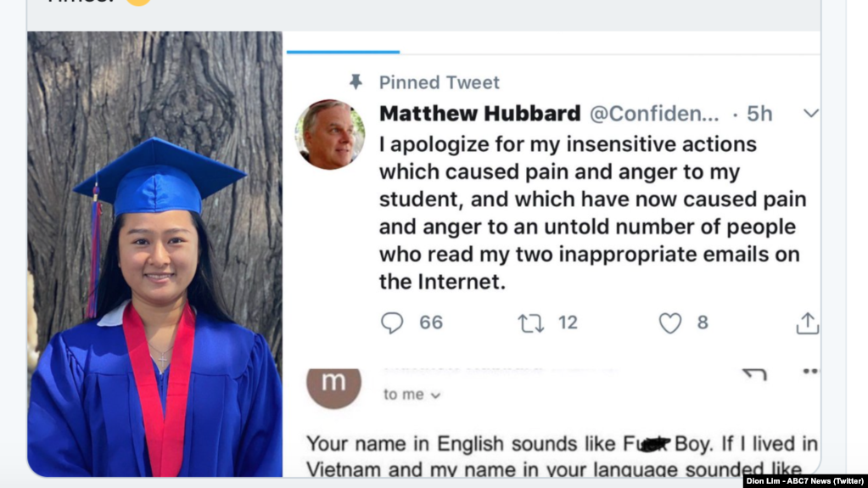This screenshot has width=868, height=488.
Task: Click the pushpin icon beside Pinned Tweet
Action: tap(356, 82)
